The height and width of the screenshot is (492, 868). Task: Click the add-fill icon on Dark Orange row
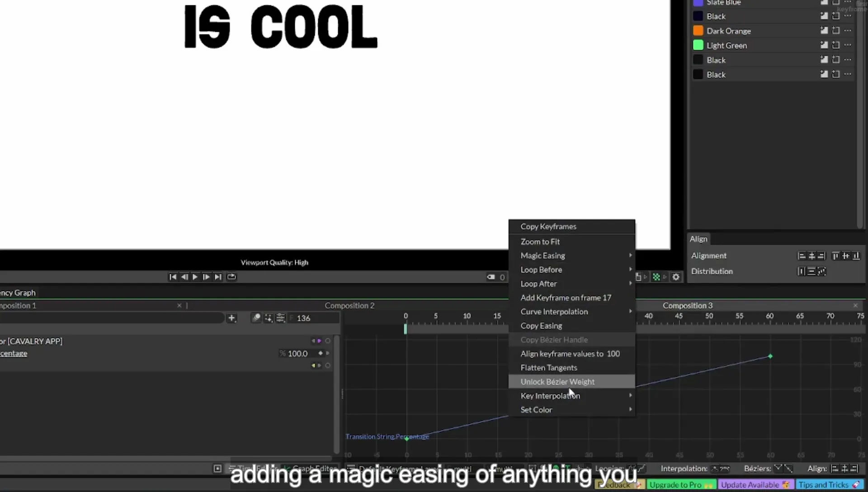point(824,30)
